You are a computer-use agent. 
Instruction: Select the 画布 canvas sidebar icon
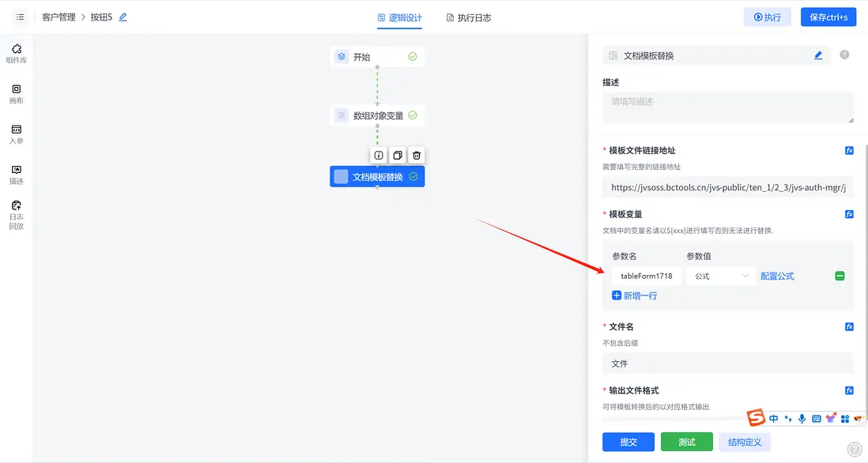coord(17,94)
